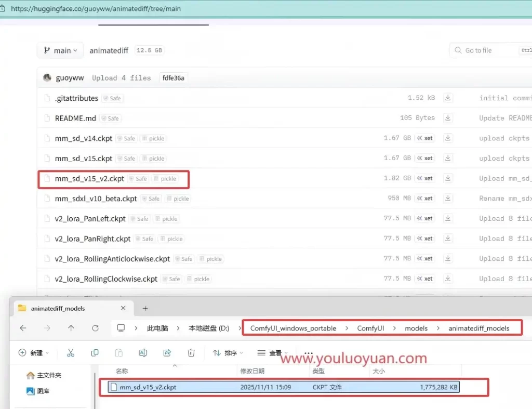Click ComfyUI_windows_portable in the breadcrumb
The width and height of the screenshot is (532, 409).
click(293, 328)
